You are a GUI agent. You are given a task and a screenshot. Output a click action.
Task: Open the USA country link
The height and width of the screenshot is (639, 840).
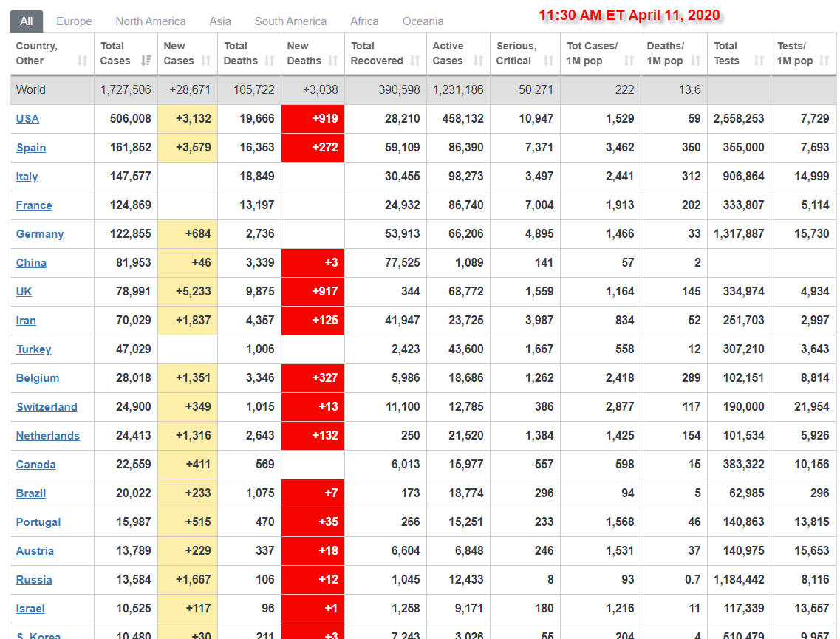tap(27, 119)
